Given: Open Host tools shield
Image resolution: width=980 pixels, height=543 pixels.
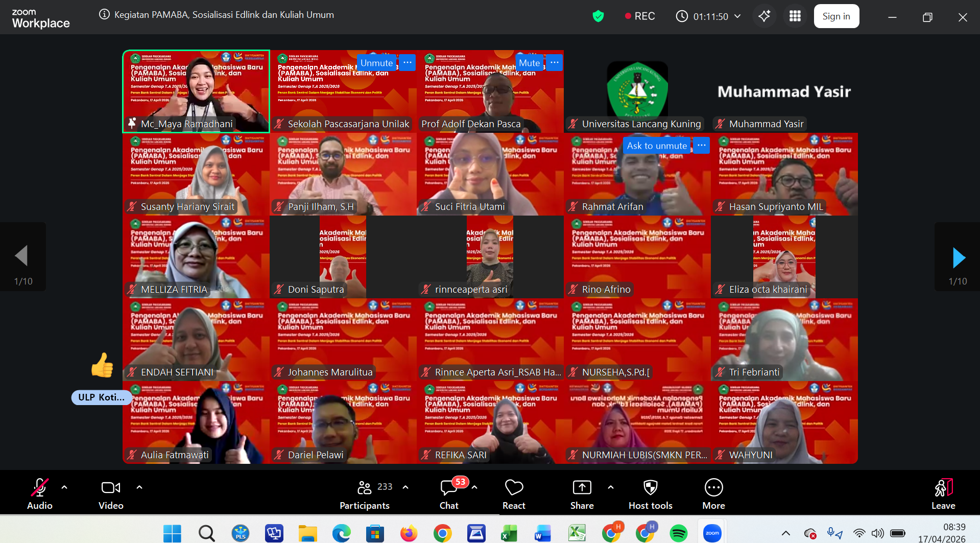Looking at the screenshot, I should (651, 493).
